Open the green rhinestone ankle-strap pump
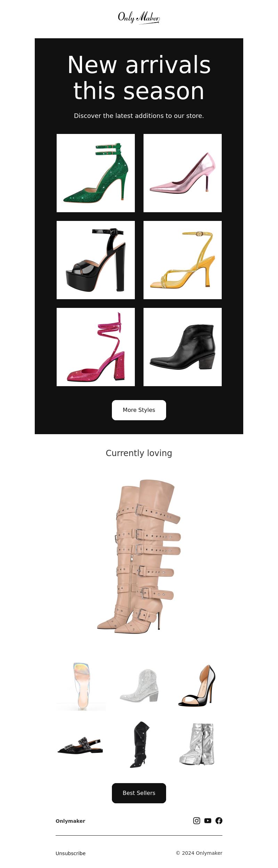 (96, 173)
